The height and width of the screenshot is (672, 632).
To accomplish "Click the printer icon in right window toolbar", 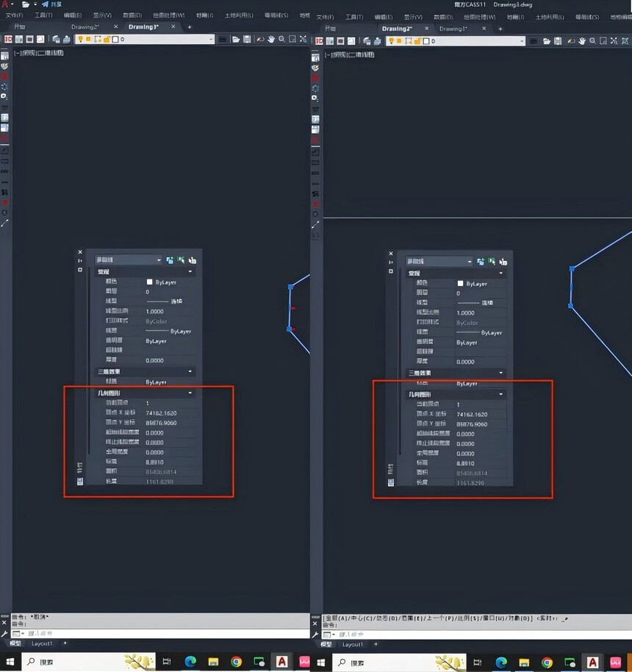I will click(x=377, y=41).
